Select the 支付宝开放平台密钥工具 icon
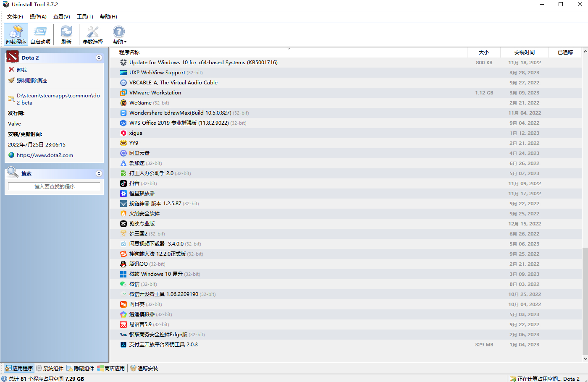The image size is (588, 382). click(x=123, y=345)
